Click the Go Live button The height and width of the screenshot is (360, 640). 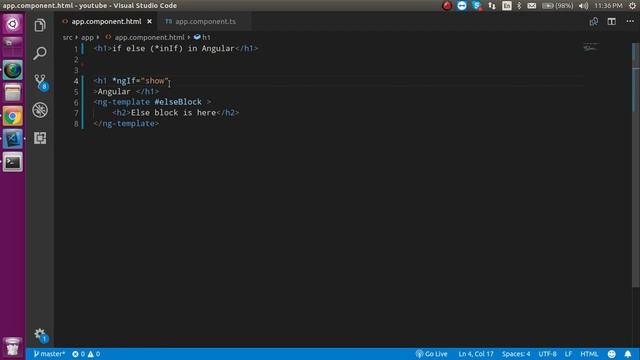click(x=431, y=354)
